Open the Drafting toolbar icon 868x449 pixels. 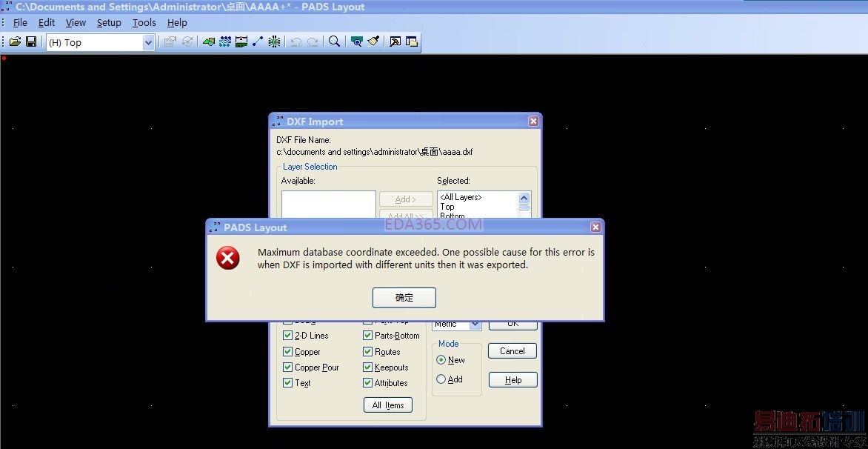click(209, 41)
